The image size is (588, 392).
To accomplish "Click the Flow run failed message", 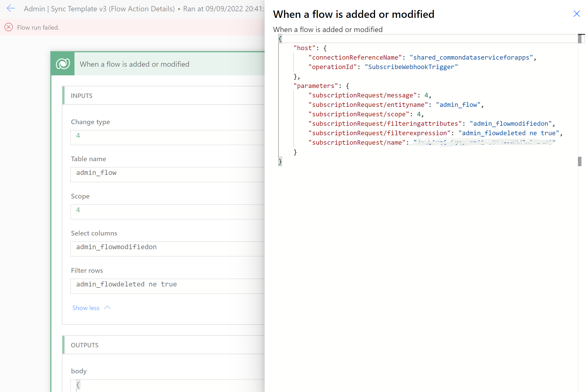I will (x=38, y=27).
